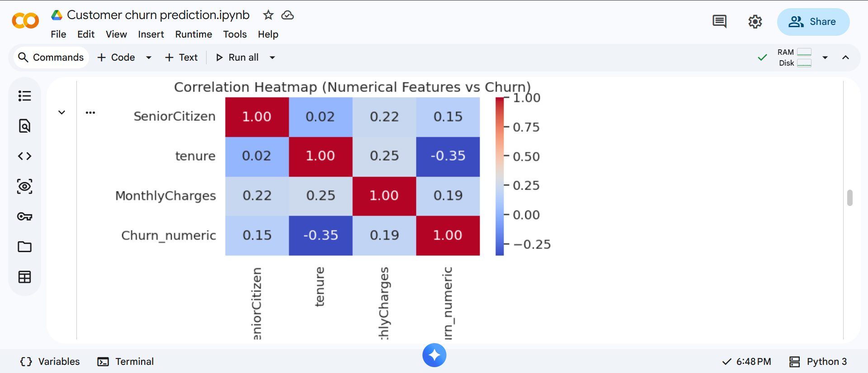Open the Table of contents sidebar icon
This screenshot has height=373, width=868.
pos(24,96)
